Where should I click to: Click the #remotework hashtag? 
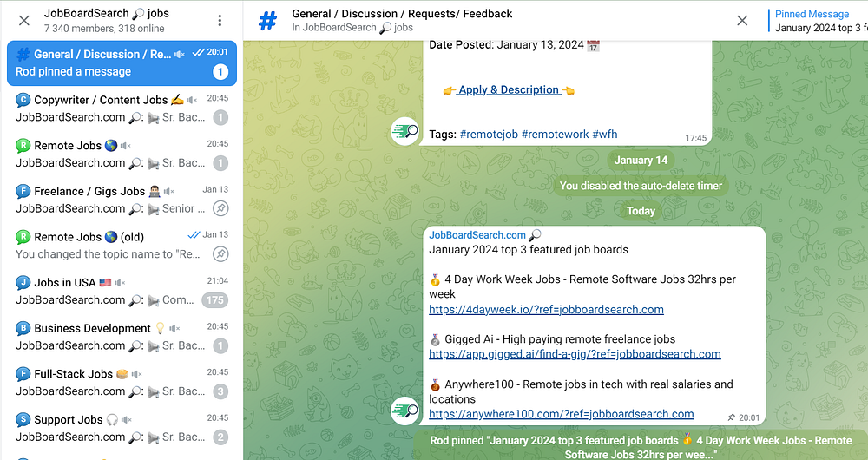click(556, 134)
